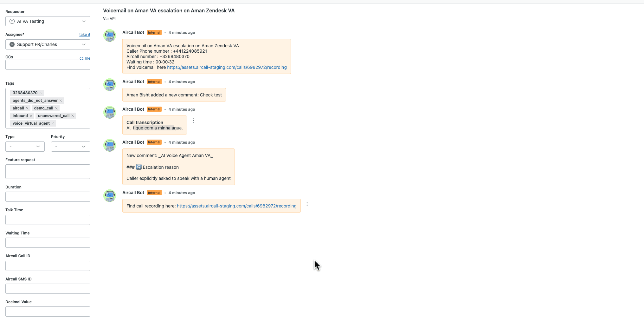The image size is (644, 322).
Task: Click the 'cc me' link
Action: click(x=85, y=58)
